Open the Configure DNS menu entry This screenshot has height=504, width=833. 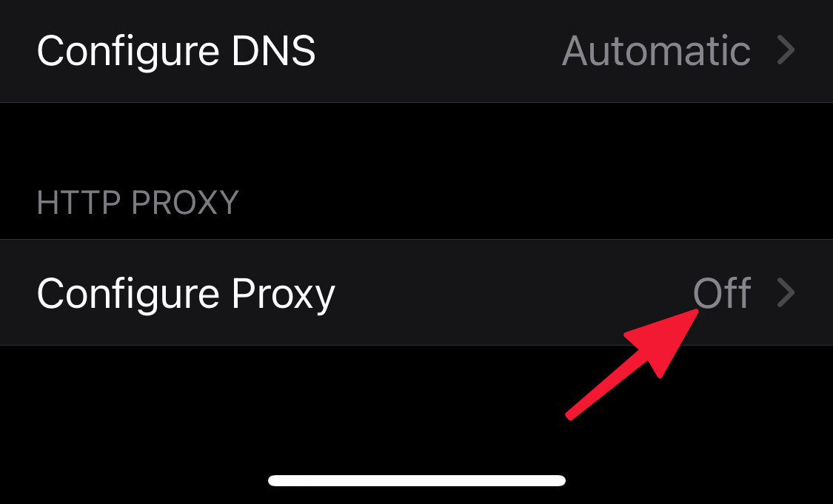416,51
